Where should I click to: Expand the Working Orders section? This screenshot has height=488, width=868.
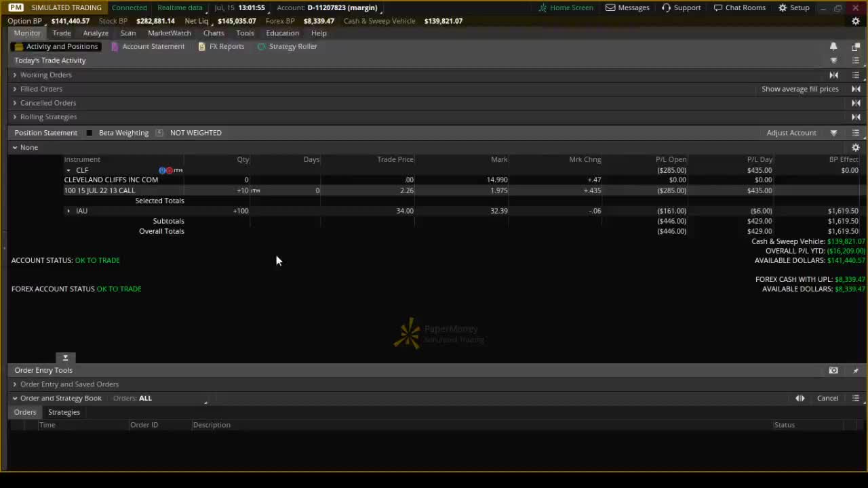15,75
